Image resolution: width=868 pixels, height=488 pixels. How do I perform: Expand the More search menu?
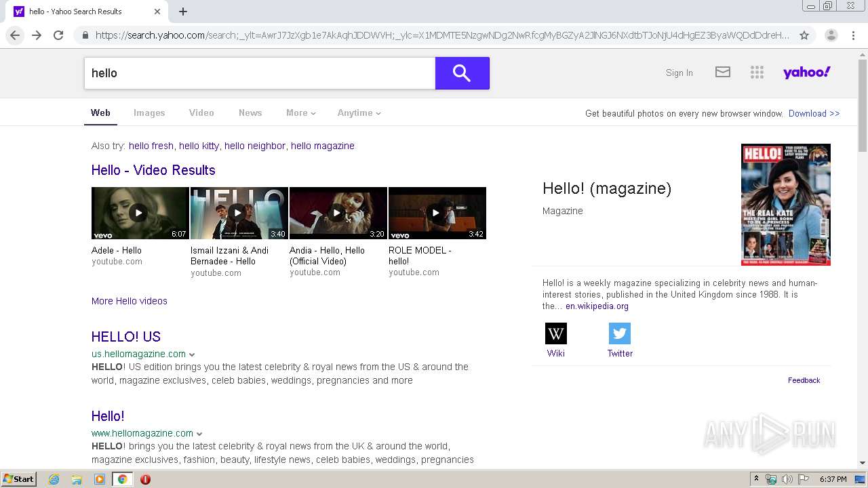(x=300, y=113)
